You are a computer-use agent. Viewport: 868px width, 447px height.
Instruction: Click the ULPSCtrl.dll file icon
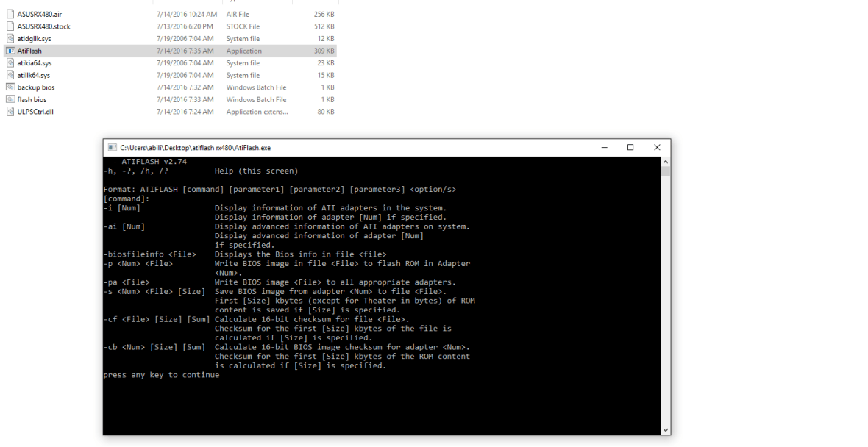[10, 112]
